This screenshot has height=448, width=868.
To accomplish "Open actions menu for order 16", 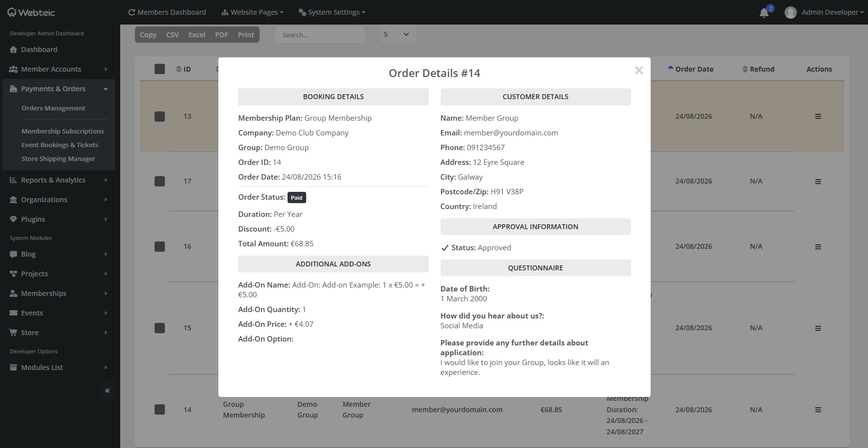I will (818, 246).
